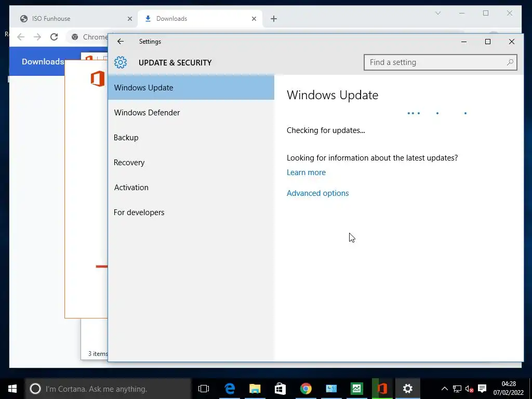Focus the Find a setting search box
The width and height of the screenshot is (532, 399).
[x=441, y=62]
